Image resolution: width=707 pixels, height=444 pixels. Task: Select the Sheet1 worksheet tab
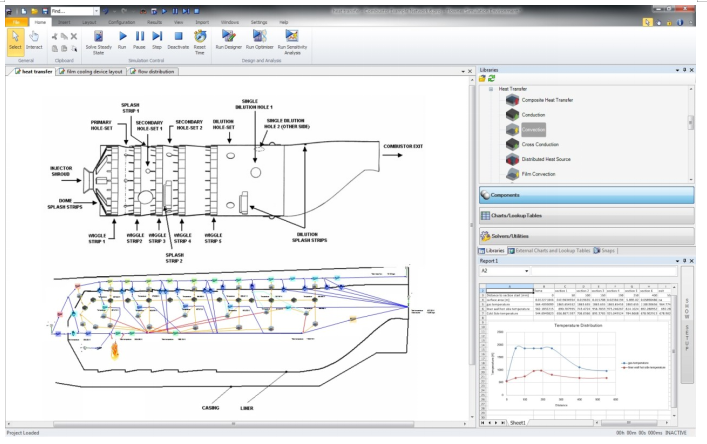click(x=518, y=423)
